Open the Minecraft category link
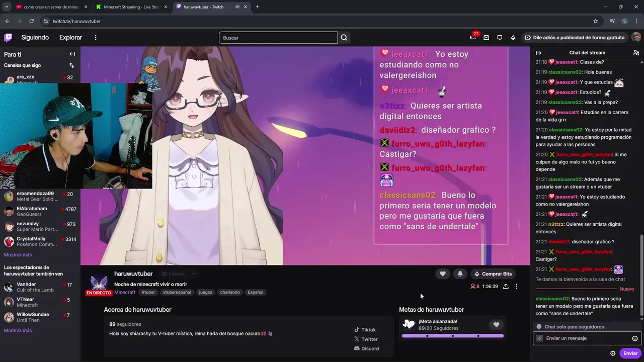Viewport: 644px width, 362px height. point(125,292)
